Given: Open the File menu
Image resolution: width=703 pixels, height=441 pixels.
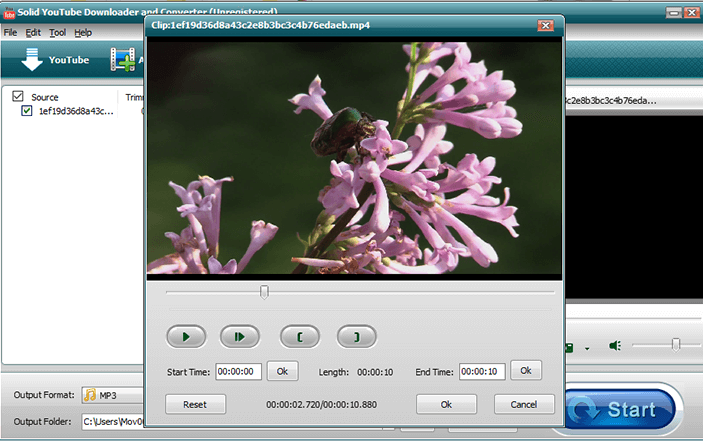Looking at the screenshot, I should tap(10, 32).
